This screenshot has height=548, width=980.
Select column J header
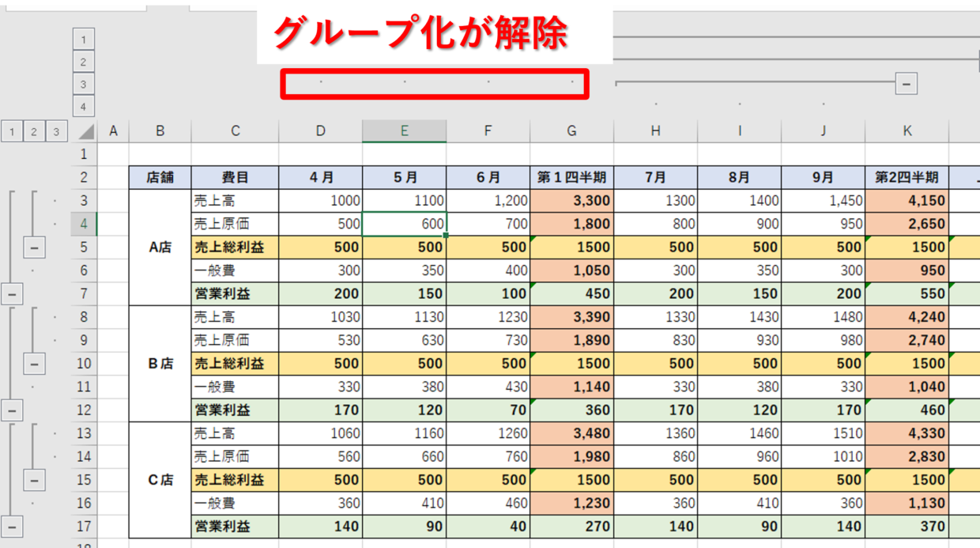coord(823,131)
